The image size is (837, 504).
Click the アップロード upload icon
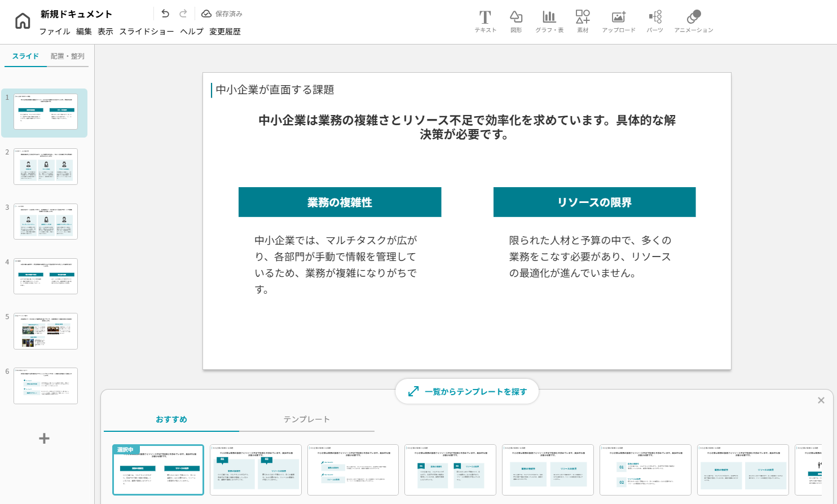point(618,21)
